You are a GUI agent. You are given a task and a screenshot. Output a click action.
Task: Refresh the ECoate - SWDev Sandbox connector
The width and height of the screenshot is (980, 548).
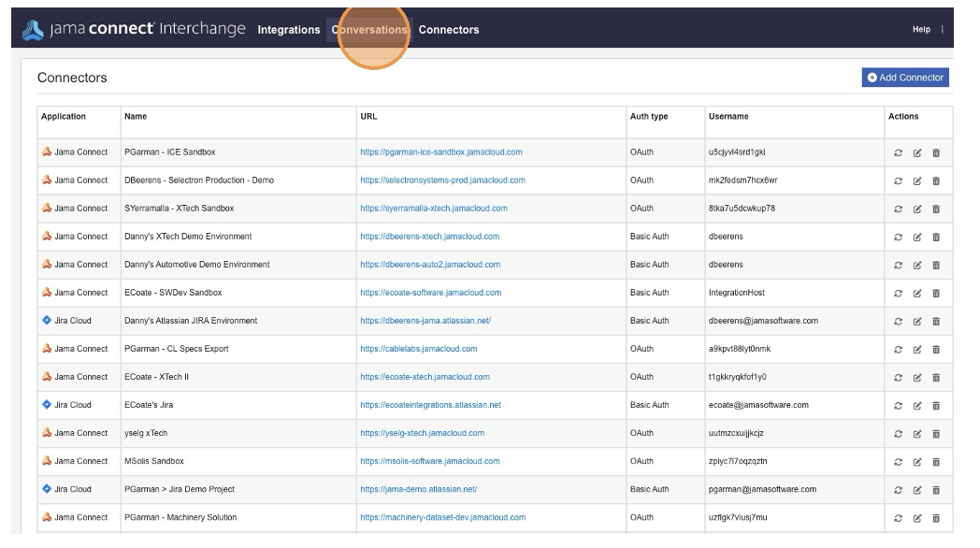pos(898,293)
